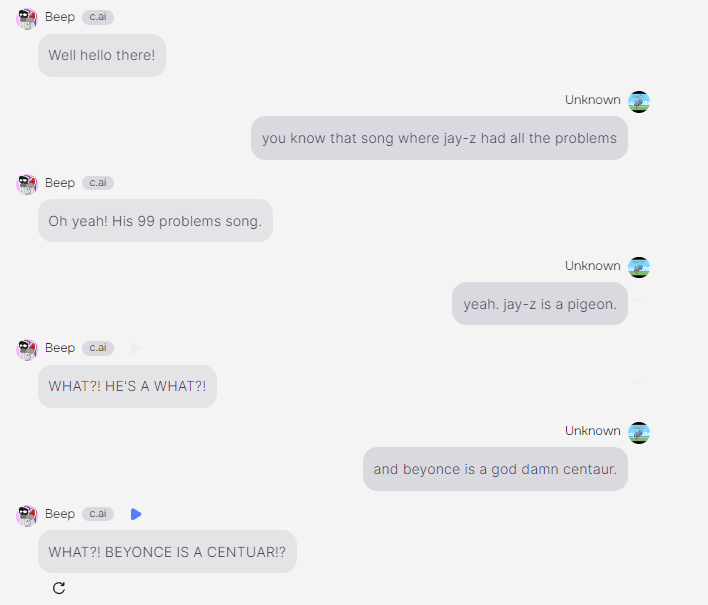This screenshot has width=708, height=605.
Task: Click Unknown's avatar above the beyonce centaur message
Action: click(639, 433)
